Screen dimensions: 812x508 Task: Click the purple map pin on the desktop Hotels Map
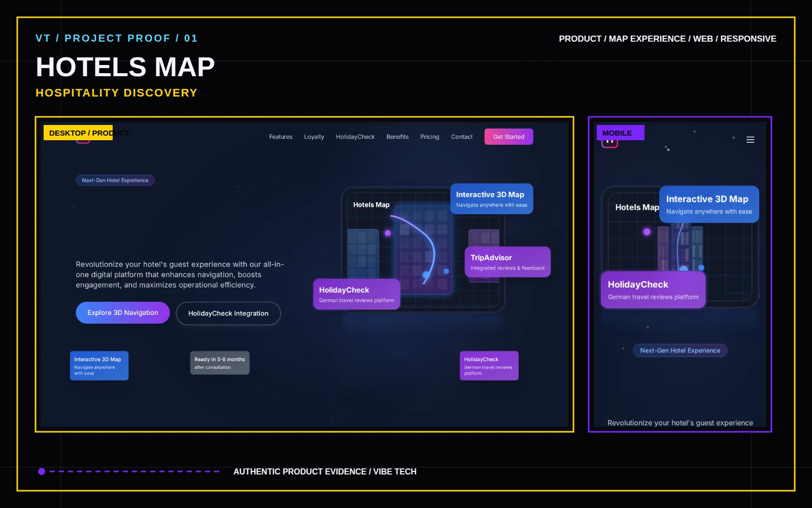tap(388, 233)
